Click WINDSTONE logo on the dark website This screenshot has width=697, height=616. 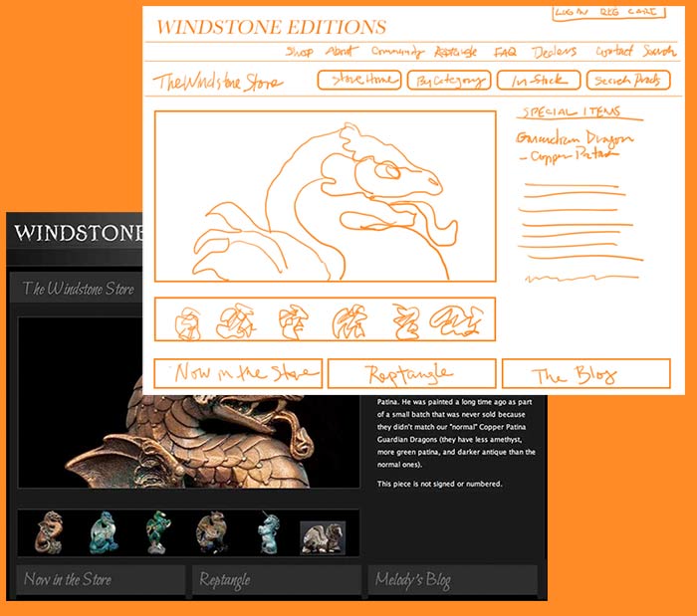79,233
